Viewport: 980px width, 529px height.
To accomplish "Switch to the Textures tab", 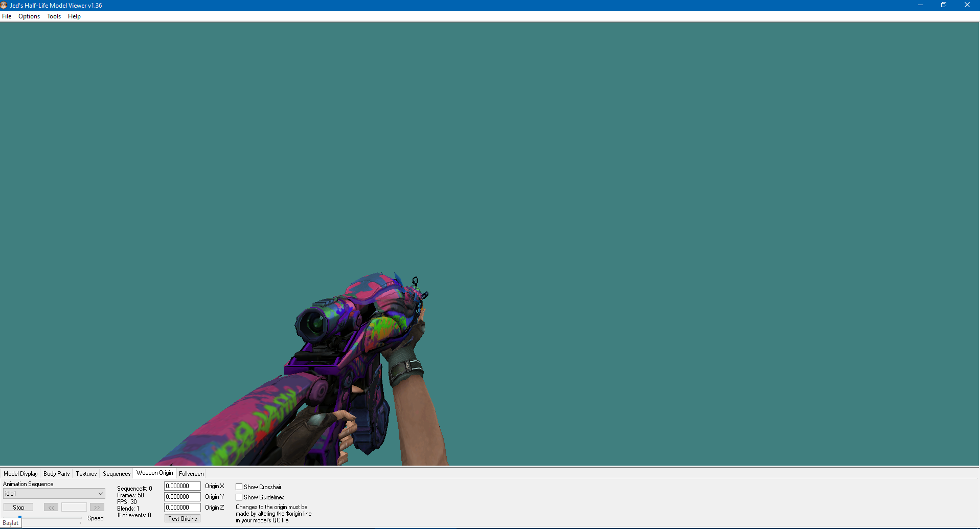I will pyautogui.click(x=86, y=474).
